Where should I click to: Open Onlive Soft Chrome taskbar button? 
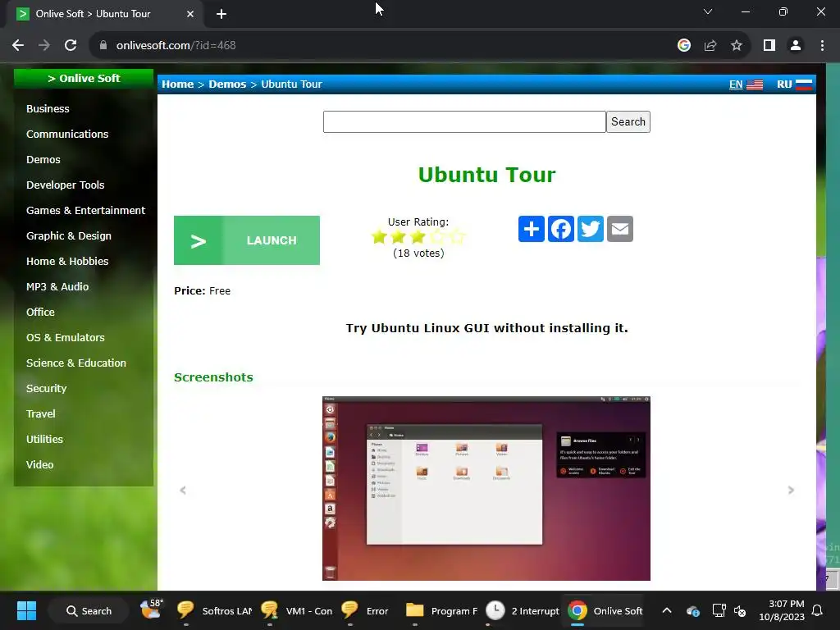pos(605,610)
